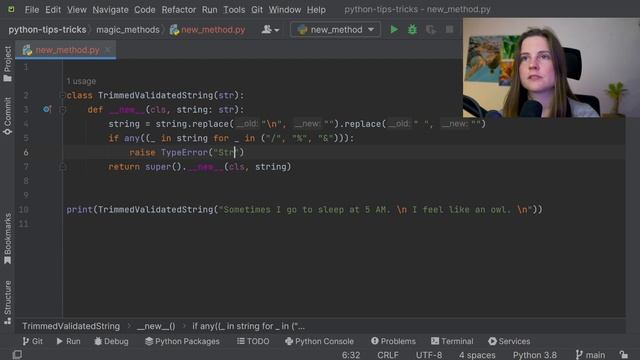Open the Edit menu

point(53,9)
